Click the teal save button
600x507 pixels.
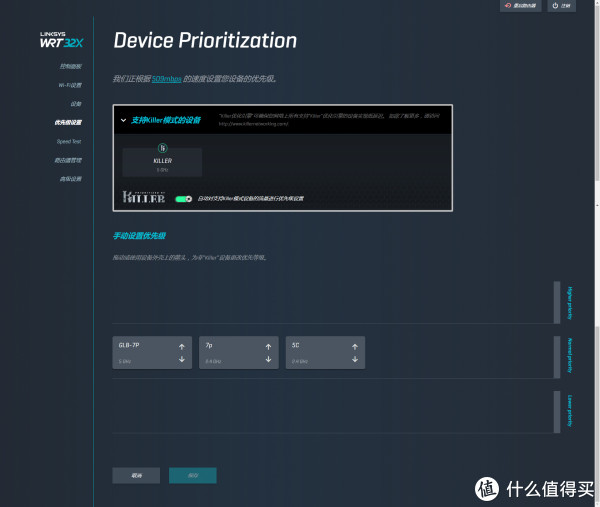[x=193, y=475]
